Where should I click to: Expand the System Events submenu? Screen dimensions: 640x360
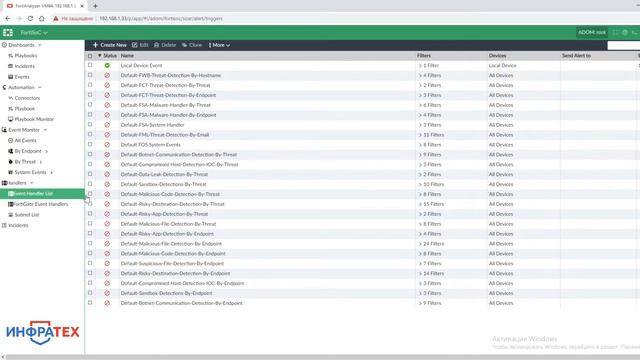click(51, 173)
